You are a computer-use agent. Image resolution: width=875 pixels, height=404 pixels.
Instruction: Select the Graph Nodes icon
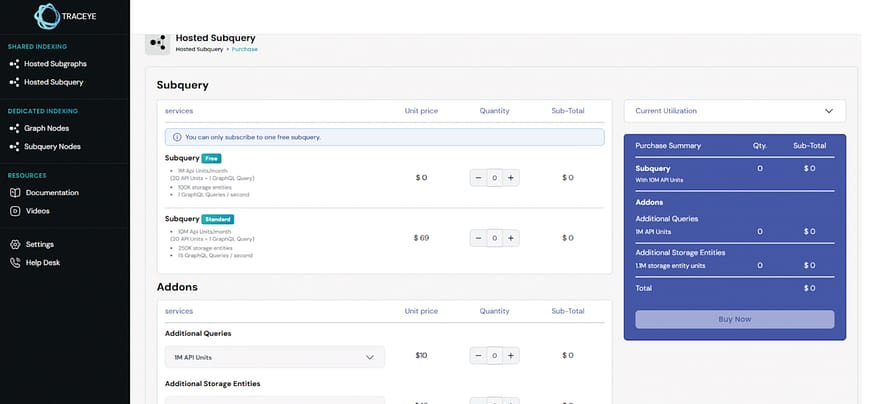[15, 128]
